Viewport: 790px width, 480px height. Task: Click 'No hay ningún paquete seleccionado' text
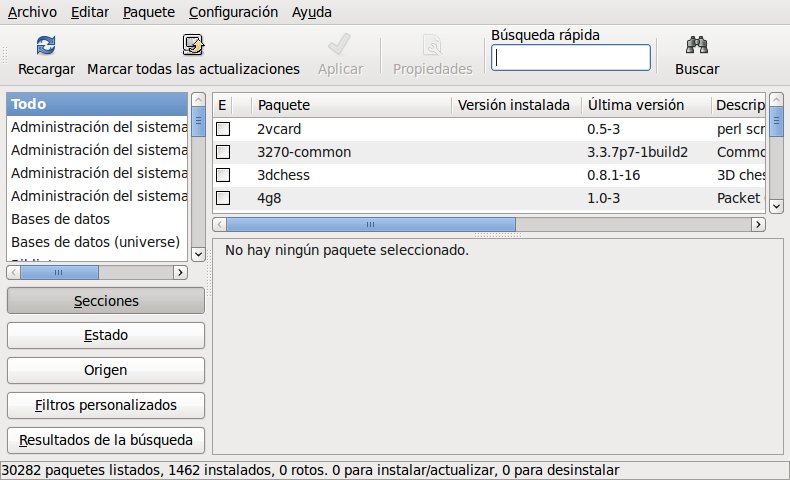click(347, 250)
